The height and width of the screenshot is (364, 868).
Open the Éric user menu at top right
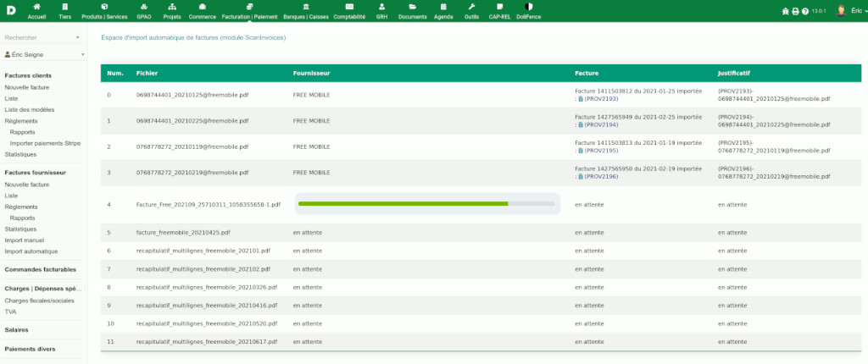(x=846, y=11)
